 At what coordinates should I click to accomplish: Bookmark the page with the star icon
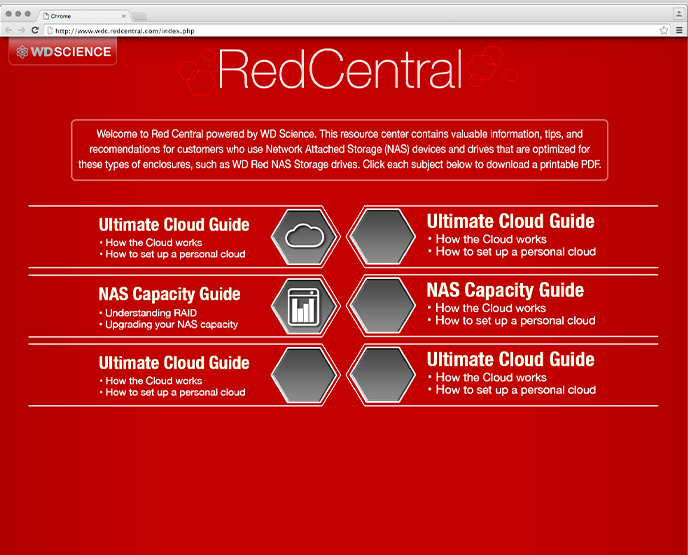point(664,31)
